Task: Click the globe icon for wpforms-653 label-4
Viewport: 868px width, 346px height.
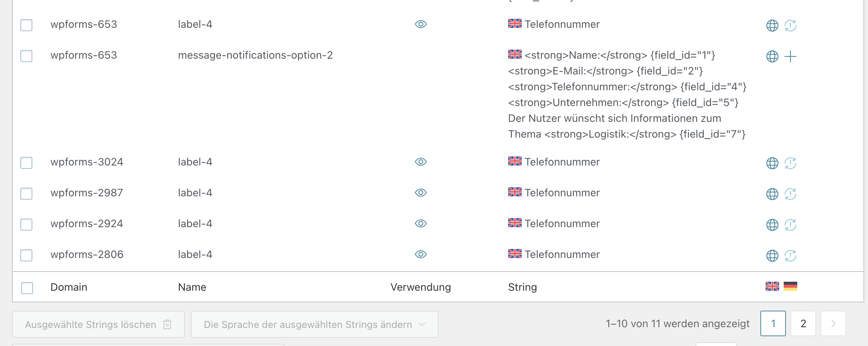Action: pyautogui.click(x=772, y=26)
